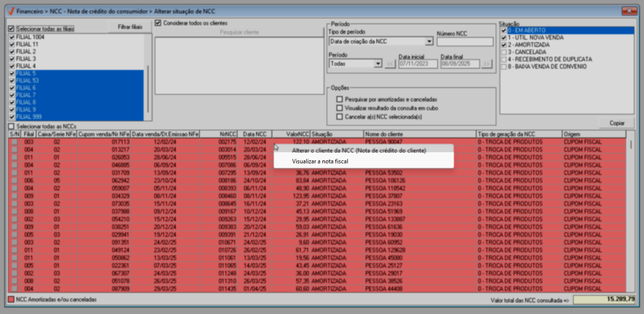Toggle Selecionar todas as filiais checkbox
The width and height of the screenshot is (644, 314).
11,29
